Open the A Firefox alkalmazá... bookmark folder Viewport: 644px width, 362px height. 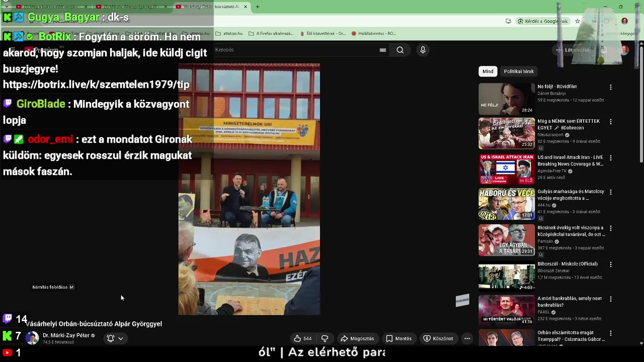(x=271, y=34)
